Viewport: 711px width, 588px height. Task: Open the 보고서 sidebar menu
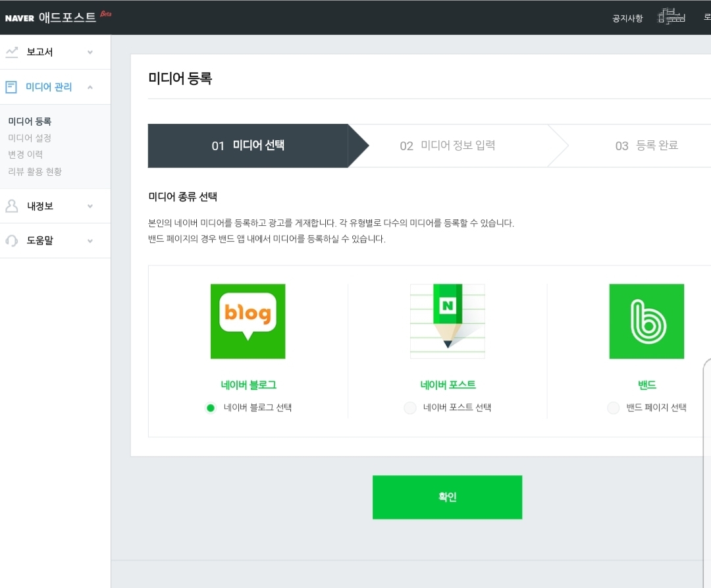(x=55, y=52)
